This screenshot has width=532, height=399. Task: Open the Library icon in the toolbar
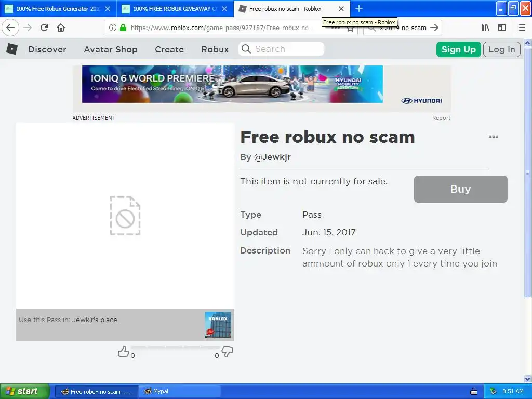pos(485,28)
